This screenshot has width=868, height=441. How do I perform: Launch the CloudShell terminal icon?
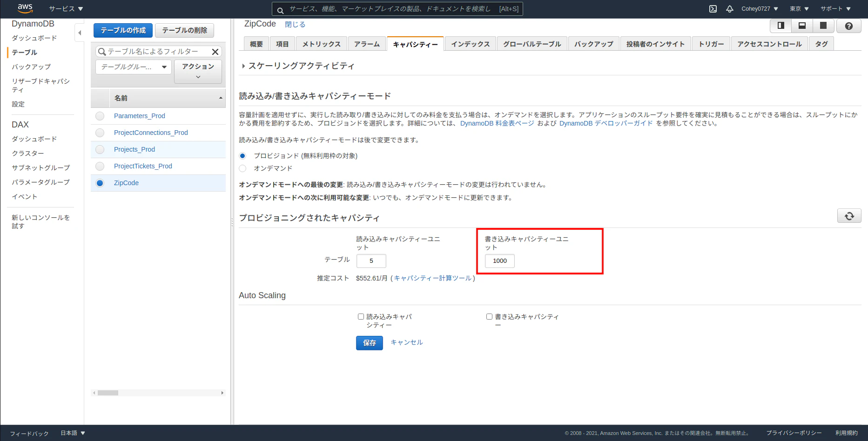pos(713,9)
